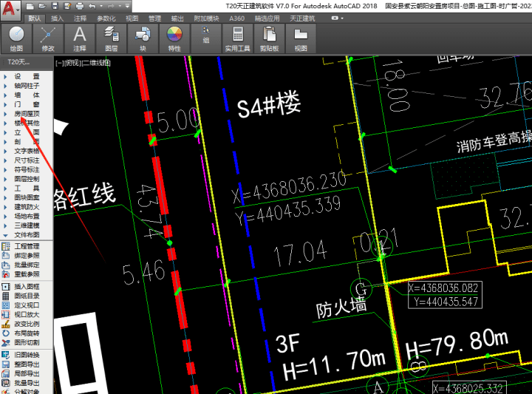Switch to the 注释 ribbon tab

(80, 18)
